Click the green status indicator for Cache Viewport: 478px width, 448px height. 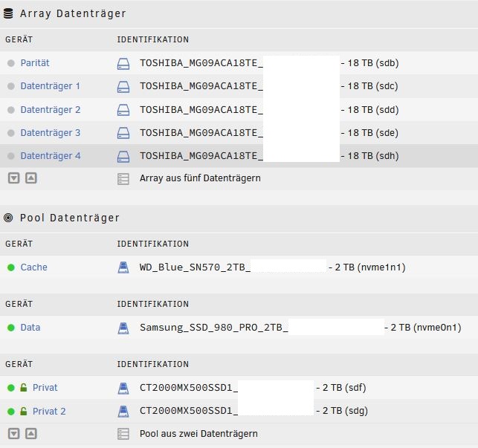pos(11,267)
